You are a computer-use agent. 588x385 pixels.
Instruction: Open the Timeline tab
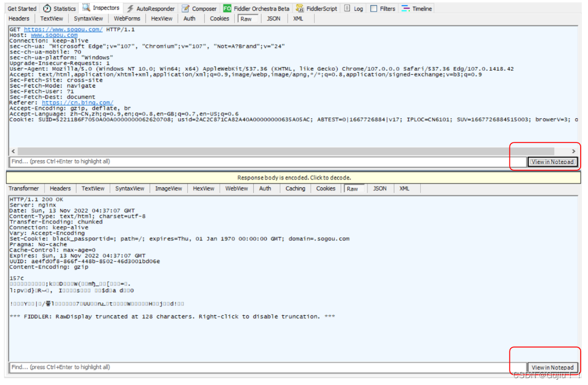pyautogui.click(x=417, y=8)
